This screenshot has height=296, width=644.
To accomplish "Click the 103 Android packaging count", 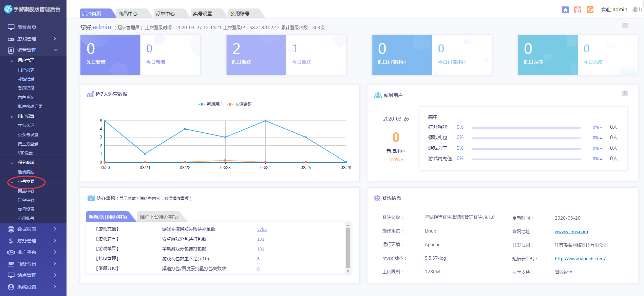I will pos(261,239).
